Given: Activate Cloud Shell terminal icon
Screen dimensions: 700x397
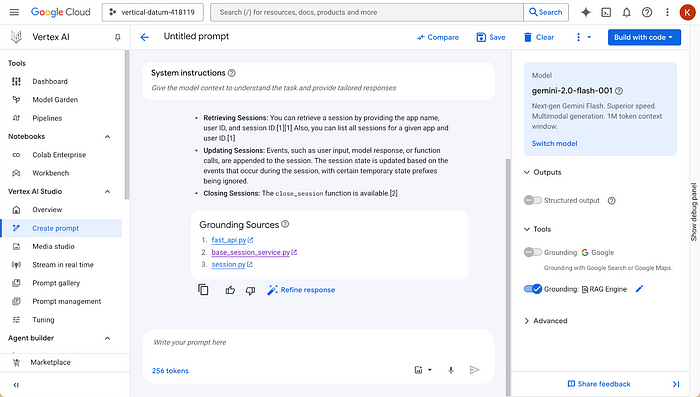Looking at the screenshot, I should point(606,13).
